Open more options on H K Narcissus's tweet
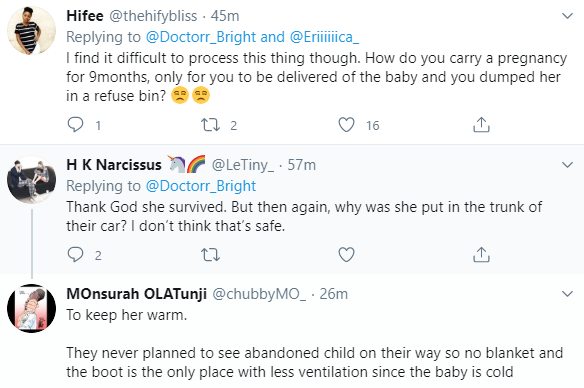Screen dimensions: 584x388 (567, 165)
